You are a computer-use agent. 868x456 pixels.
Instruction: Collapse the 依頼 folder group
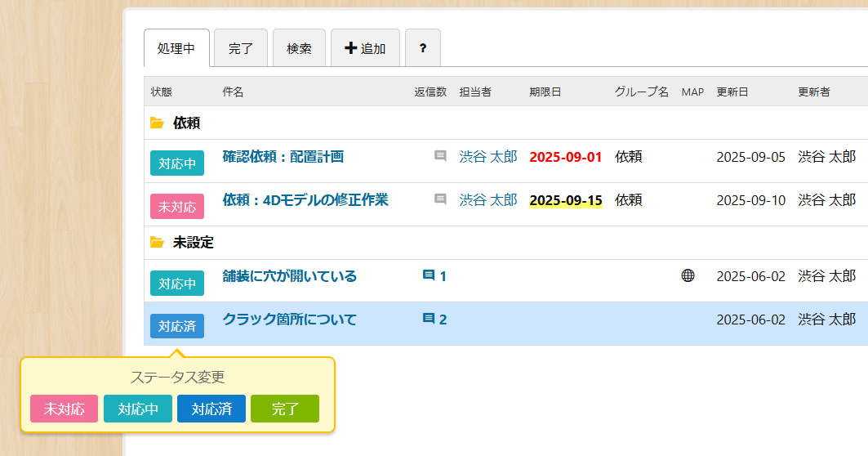(157, 123)
